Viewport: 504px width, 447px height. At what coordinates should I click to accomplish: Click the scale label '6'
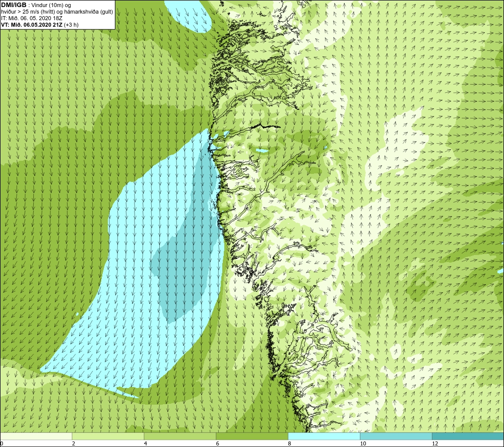(218, 443)
